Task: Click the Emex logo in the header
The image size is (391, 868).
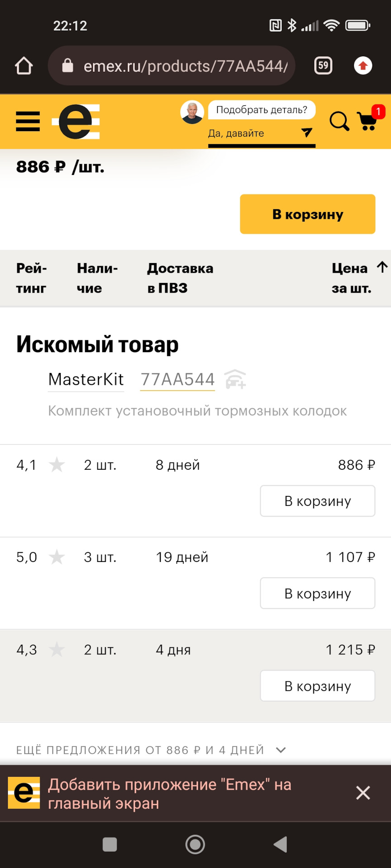Action: coord(76,121)
